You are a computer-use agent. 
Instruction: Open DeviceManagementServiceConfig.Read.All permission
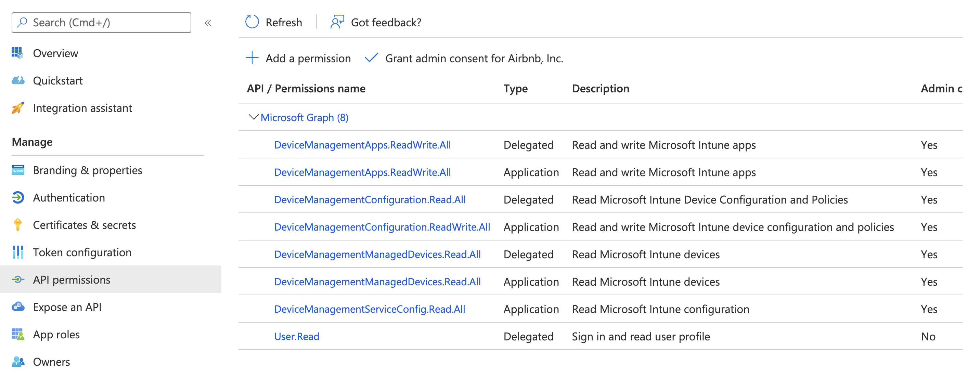370,309
